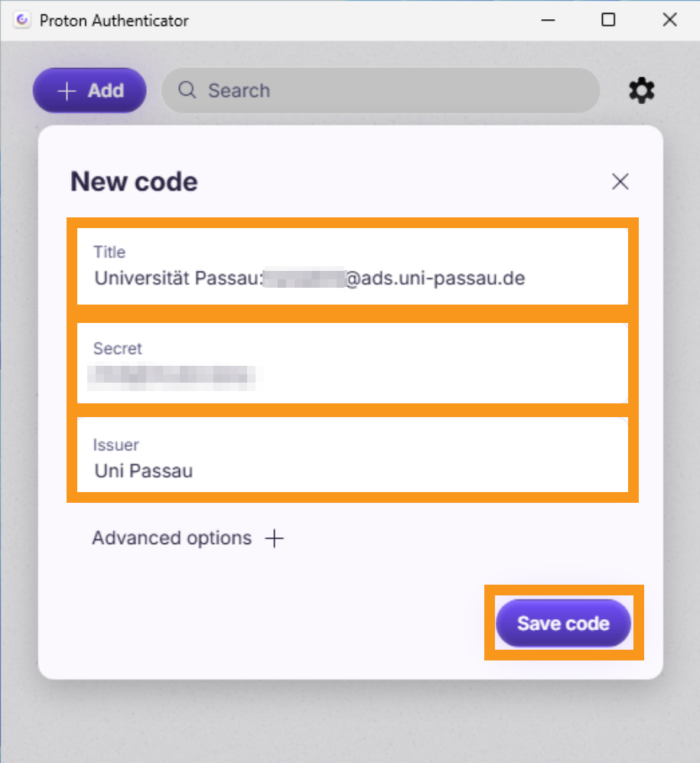Click the Proton Authenticator window title text
This screenshot has height=763, width=700.
[x=114, y=21]
